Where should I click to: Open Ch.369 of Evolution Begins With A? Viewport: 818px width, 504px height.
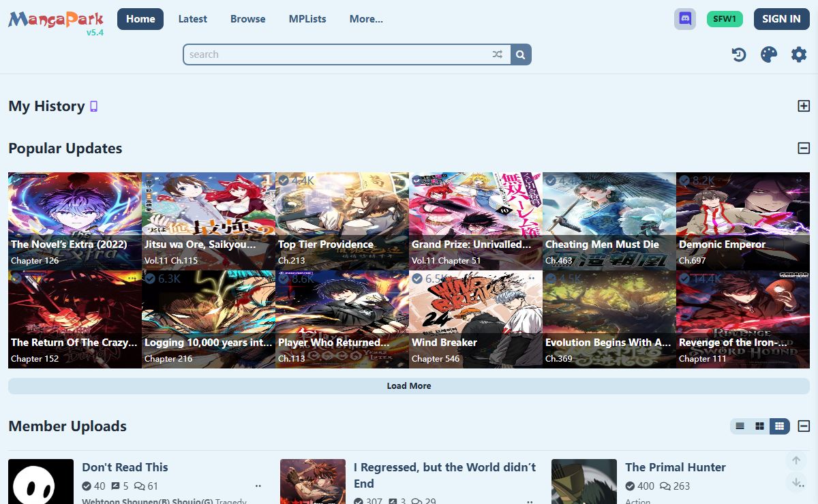[559, 359]
